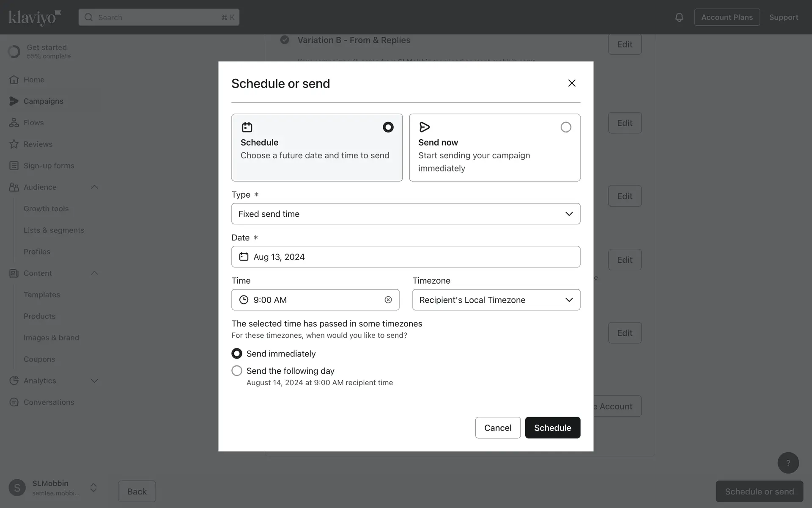Click the Flows sidebar icon
The height and width of the screenshot is (508, 812).
coord(14,123)
